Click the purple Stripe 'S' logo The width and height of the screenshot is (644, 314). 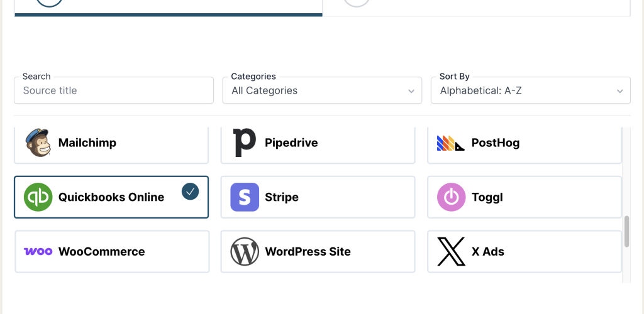click(x=245, y=197)
